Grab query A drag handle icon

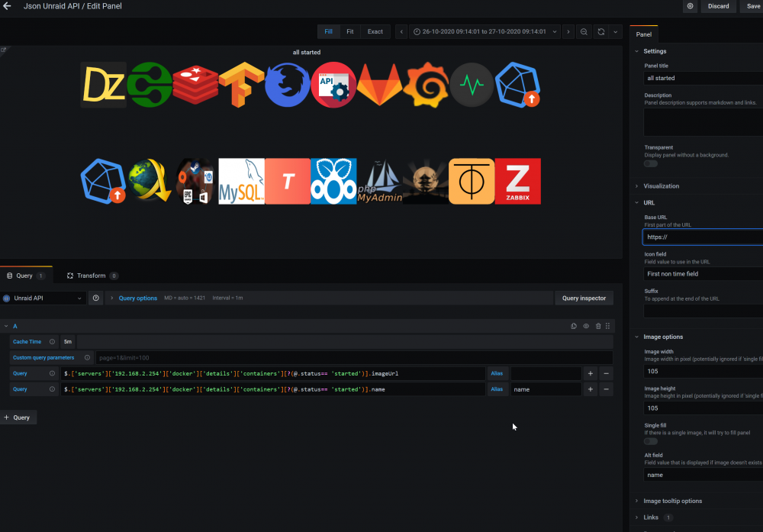coord(608,326)
